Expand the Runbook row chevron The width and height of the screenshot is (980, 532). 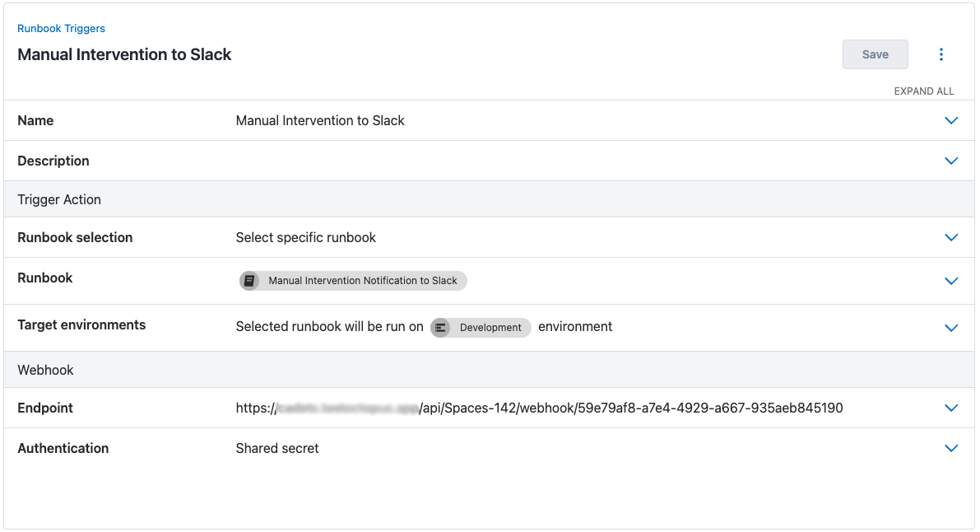pyautogui.click(x=951, y=281)
